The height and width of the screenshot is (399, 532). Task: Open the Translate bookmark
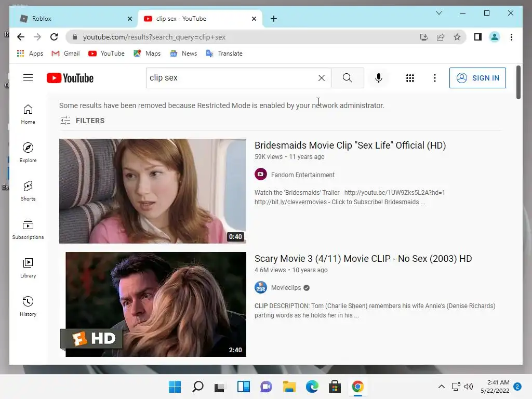pos(224,54)
